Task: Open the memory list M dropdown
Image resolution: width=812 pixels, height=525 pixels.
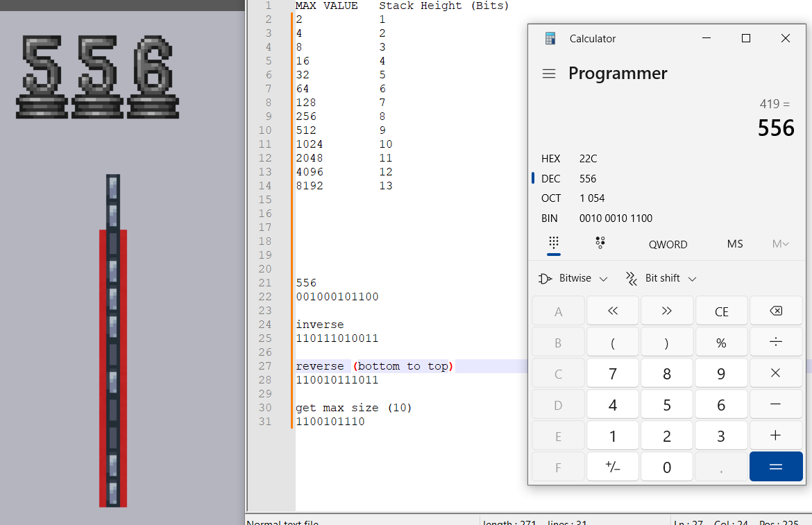Action: point(780,243)
